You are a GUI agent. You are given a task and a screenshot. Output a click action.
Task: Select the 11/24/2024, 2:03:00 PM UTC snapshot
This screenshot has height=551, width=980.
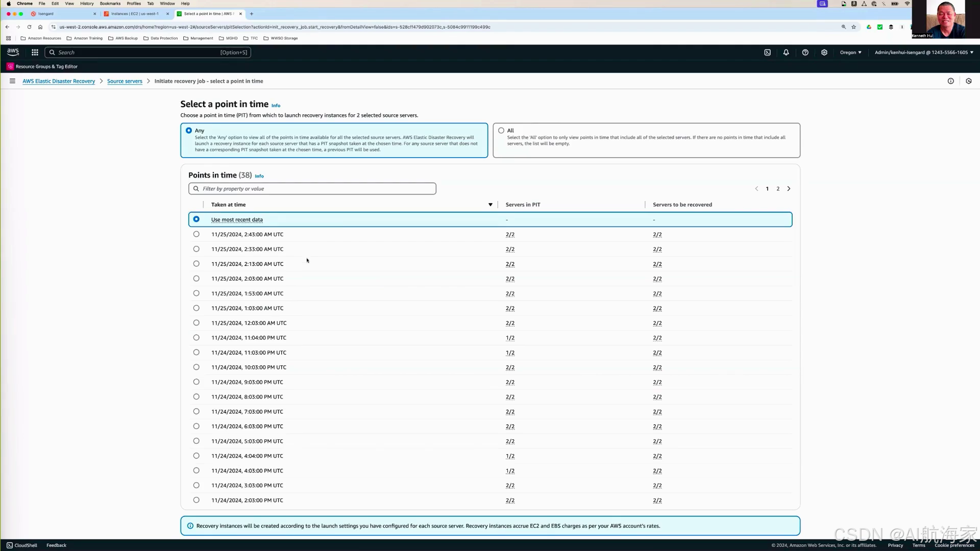[196, 500]
